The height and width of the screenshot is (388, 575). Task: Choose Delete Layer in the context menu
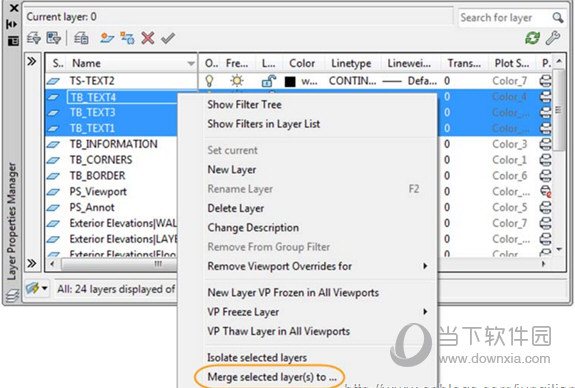click(235, 208)
